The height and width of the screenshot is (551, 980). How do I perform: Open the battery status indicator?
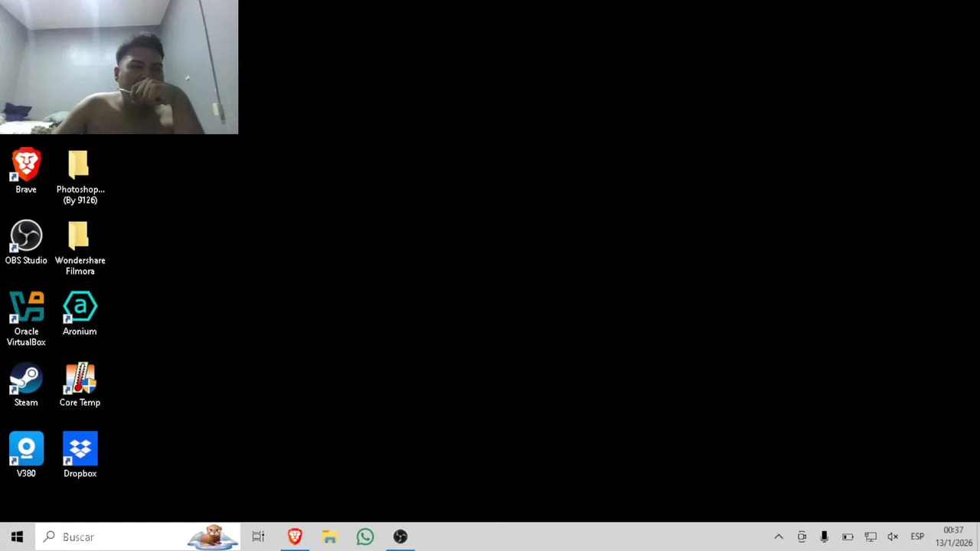pyautogui.click(x=848, y=537)
